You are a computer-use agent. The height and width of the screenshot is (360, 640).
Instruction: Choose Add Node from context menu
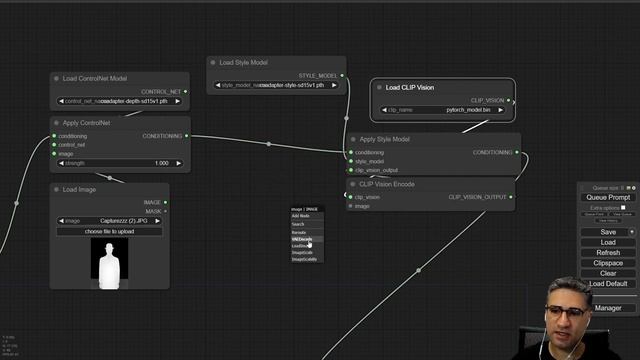307,216
